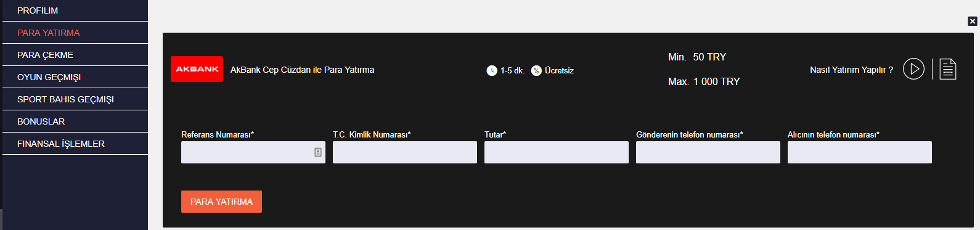Click the AKBANK logo

197,69
